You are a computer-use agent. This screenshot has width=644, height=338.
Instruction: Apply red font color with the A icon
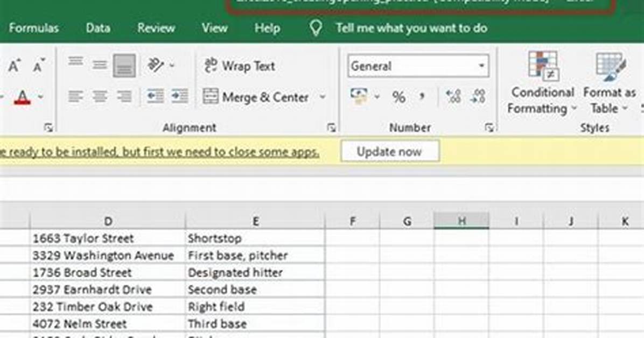tap(22, 97)
